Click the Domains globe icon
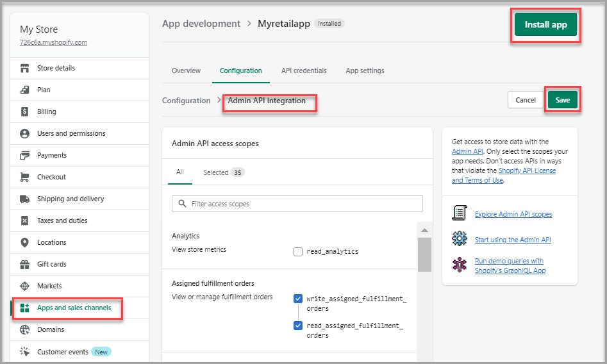This screenshot has width=607, height=364. click(25, 329)
